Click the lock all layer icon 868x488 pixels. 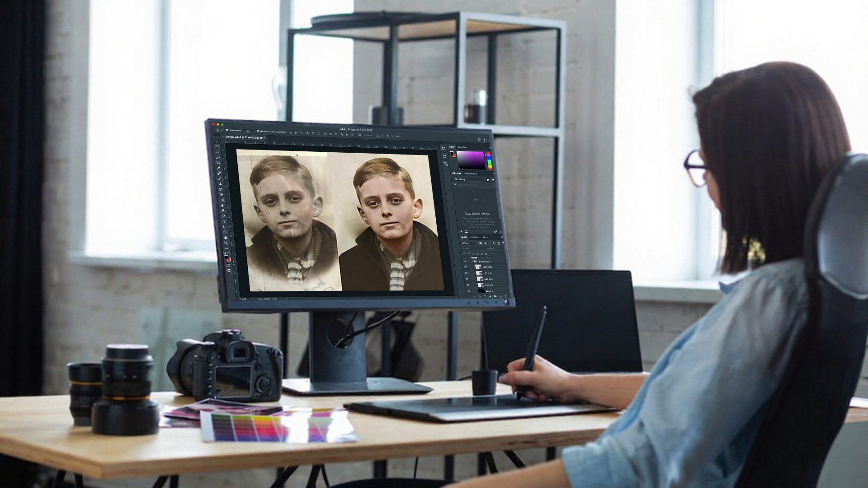pyautogui.click(x=486, y=254)
